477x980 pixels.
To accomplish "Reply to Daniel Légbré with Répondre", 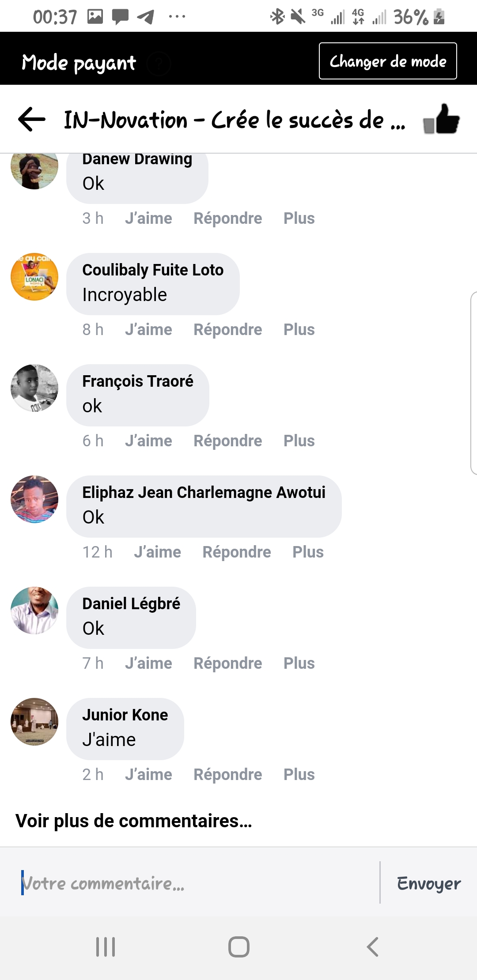I will click(x=227, y=663).
